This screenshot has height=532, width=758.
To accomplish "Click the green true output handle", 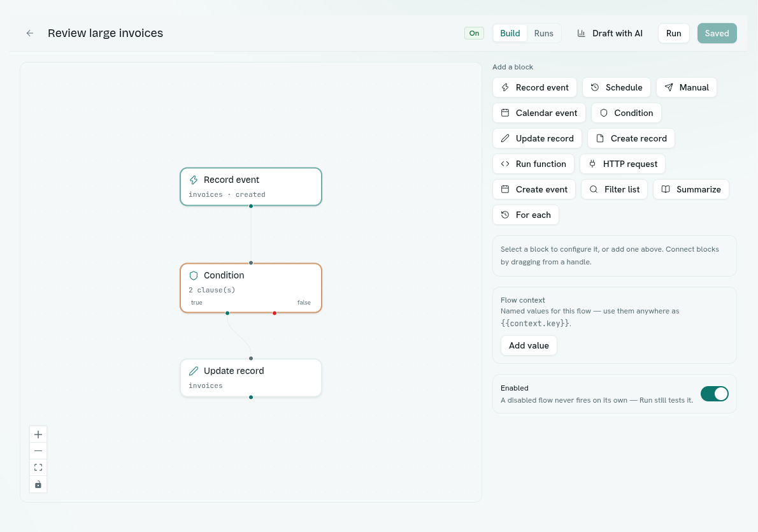I will tap(227, 313).
